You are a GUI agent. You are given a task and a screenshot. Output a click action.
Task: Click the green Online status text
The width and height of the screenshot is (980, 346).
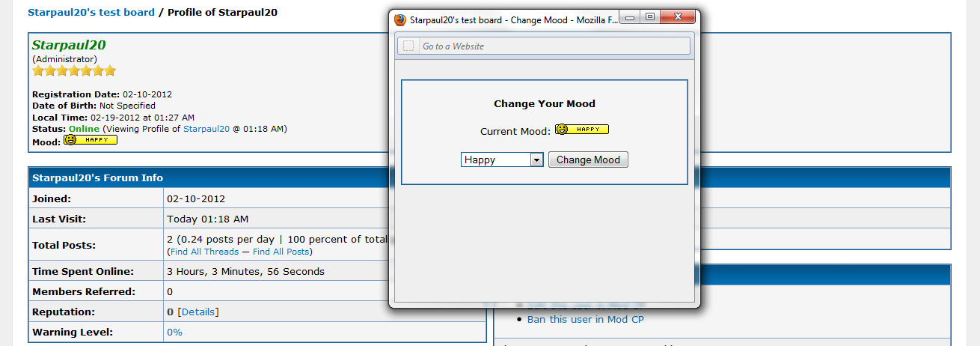tap(84, 129)
